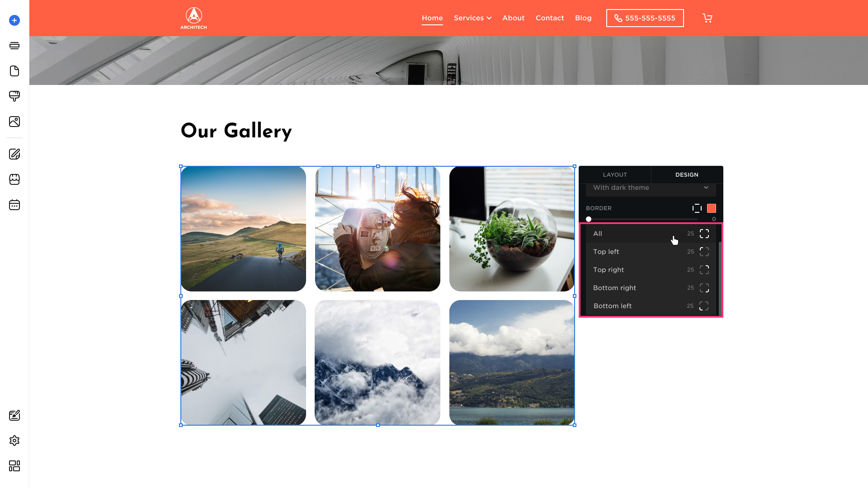
Task: Select the All corners radius row
Action: [651, 234]
